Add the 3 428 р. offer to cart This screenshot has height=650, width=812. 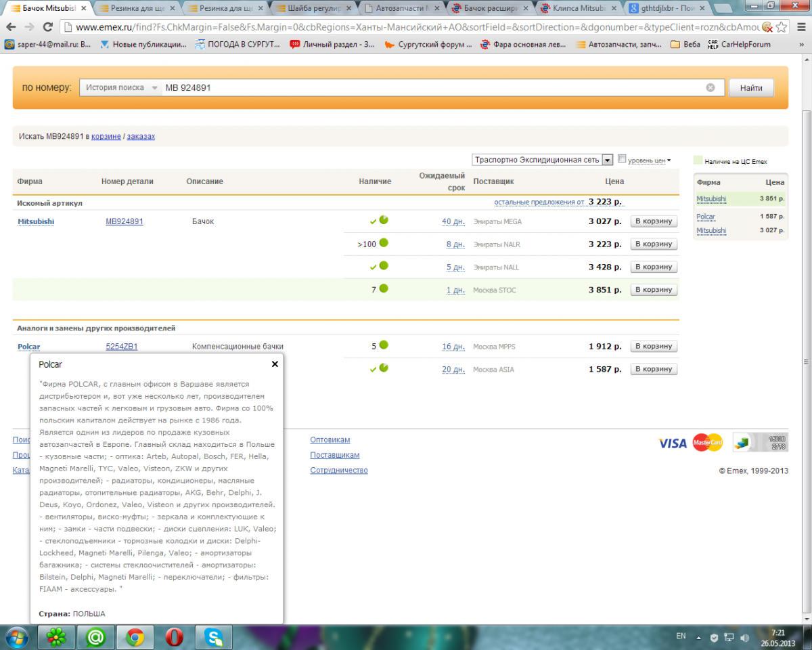(x=654, y=267)
